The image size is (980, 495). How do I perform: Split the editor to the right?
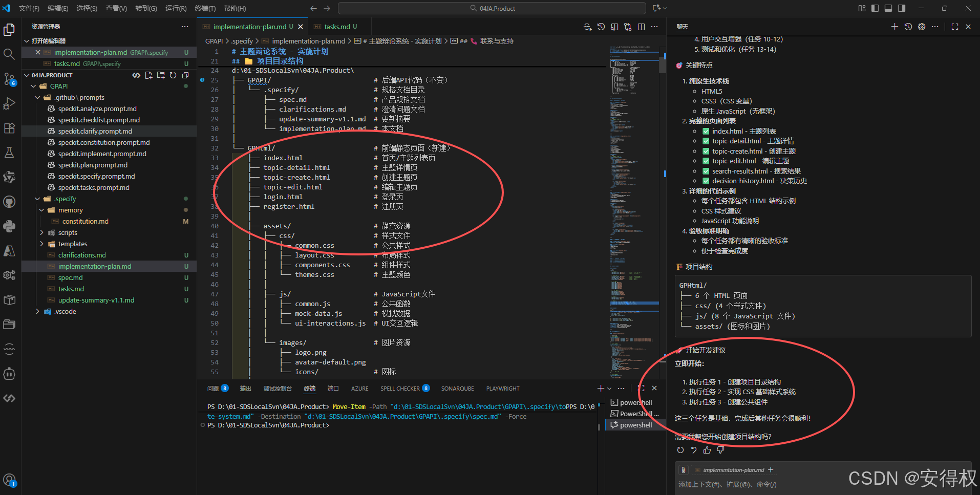[x=641, y=27]
